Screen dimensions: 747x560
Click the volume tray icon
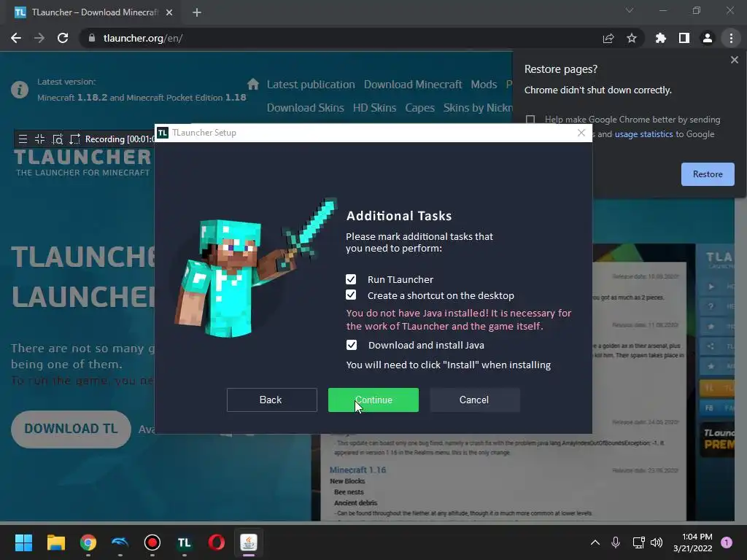[657, 542]
